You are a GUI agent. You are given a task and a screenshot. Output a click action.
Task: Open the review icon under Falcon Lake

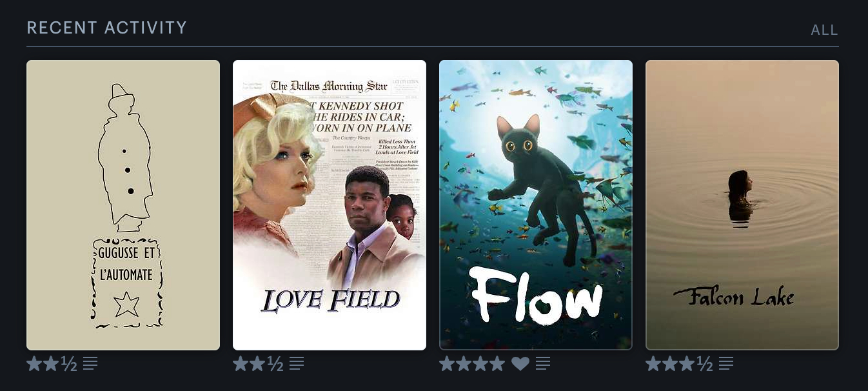pos(726,364)
